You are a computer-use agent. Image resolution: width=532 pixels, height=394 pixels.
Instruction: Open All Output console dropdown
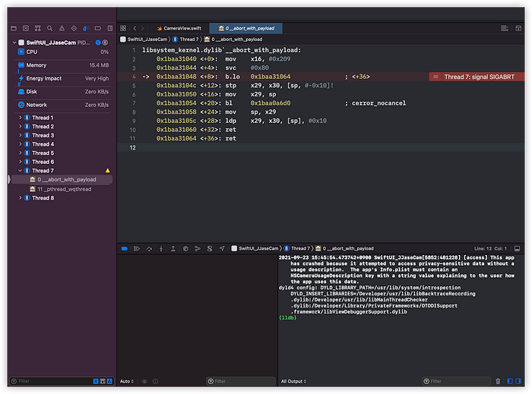(x=293, y=381)
